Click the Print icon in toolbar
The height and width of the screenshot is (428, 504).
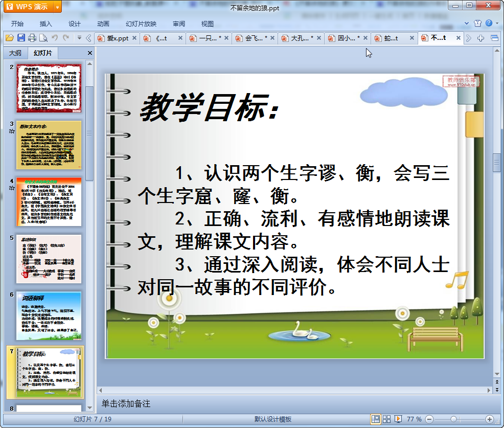(x=32, y=38)
